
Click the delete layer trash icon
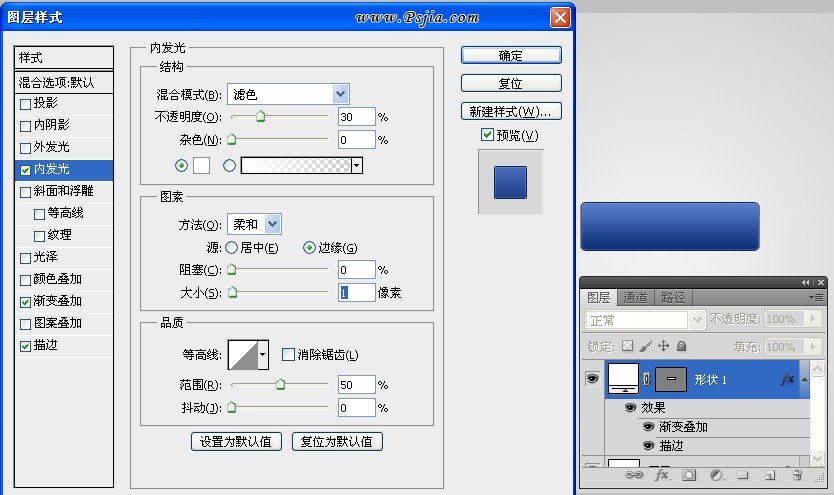(796, 475)
